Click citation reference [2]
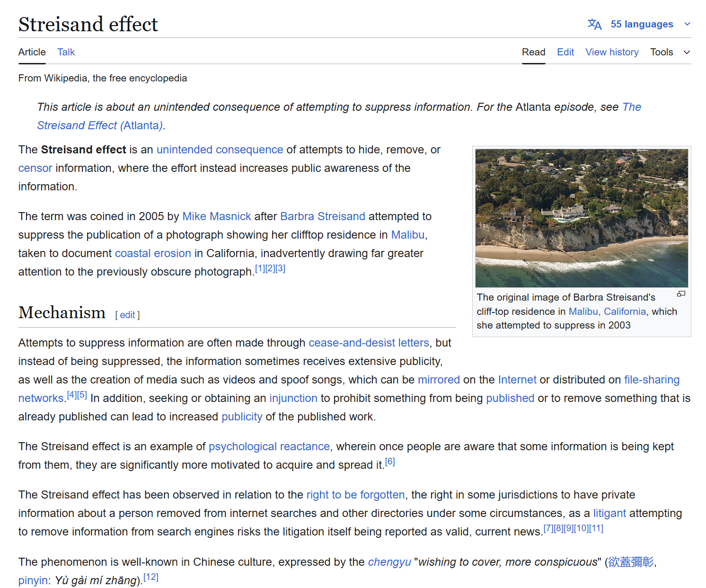 [x=270, y=268]
